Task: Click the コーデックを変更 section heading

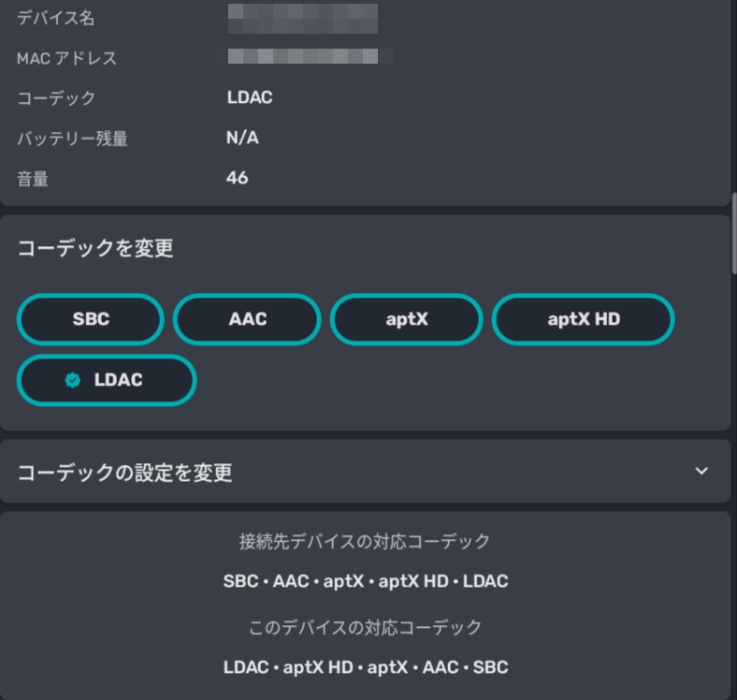Action: (x=95, y=248)
